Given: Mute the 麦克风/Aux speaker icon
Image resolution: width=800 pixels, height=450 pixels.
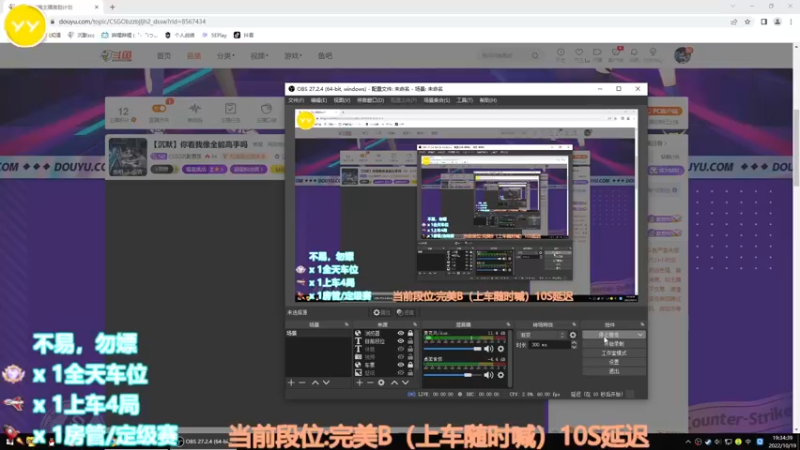Looking at the screenshot, I should tap(488, 349).
